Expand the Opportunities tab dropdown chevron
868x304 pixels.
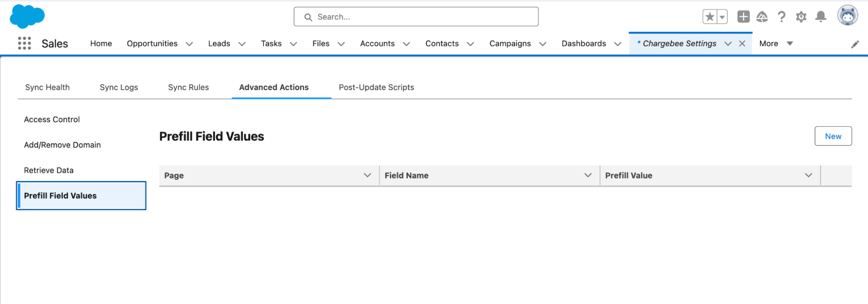click(x=189, y=44)
